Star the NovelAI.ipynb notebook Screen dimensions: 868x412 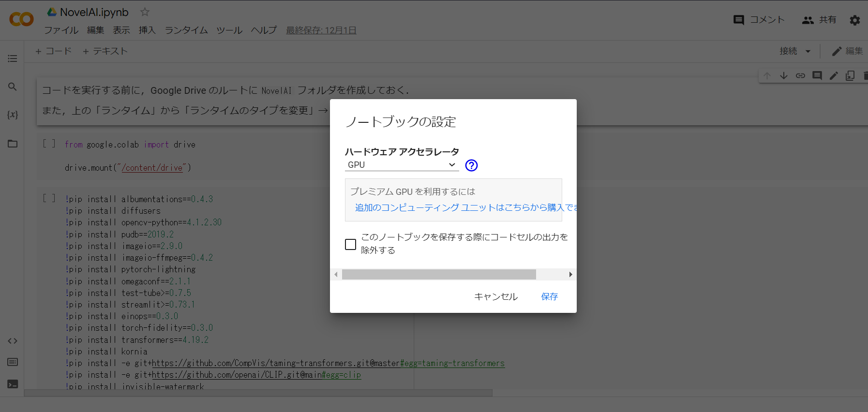pyautogui.click(x=145, y=12)
